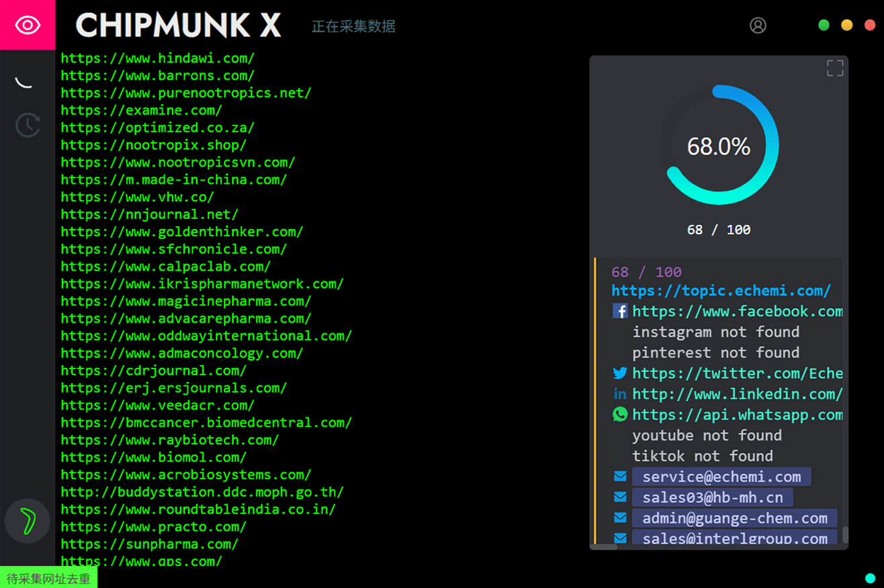Click the loading spinner sidebar icon
Viewport: 884px width, 588px height.
25,82
